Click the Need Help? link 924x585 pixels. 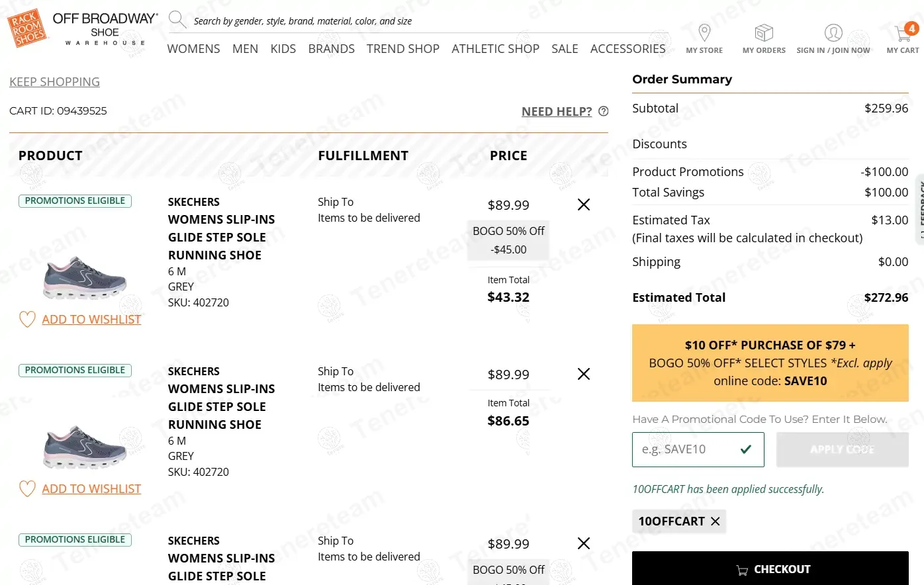coord(557,111)
